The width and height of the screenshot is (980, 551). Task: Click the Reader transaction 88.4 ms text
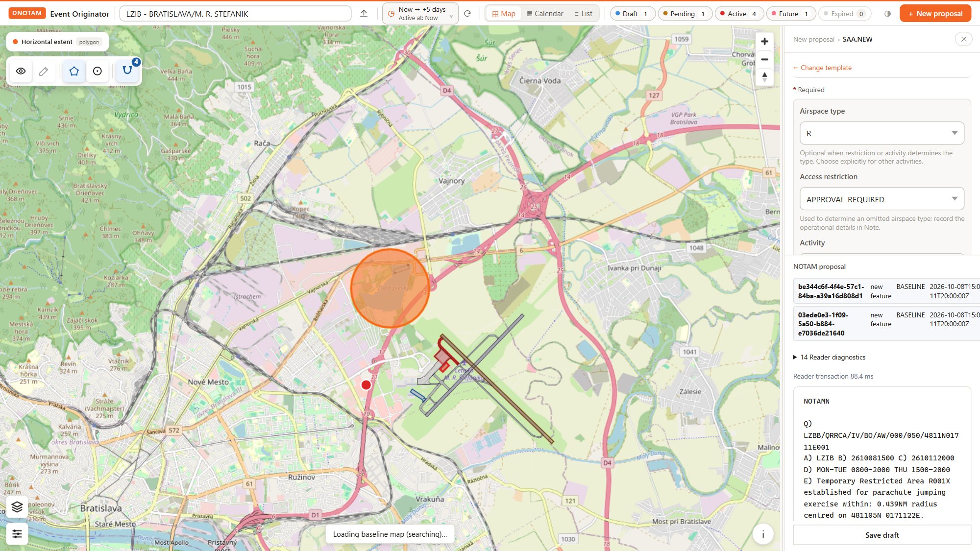point(833,376)
